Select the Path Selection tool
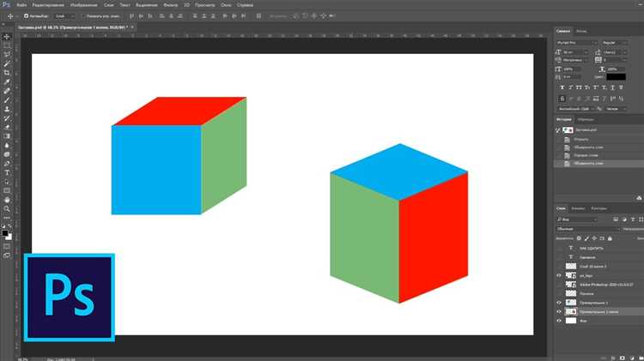644x361 pixels. click(x=7, y=181)
